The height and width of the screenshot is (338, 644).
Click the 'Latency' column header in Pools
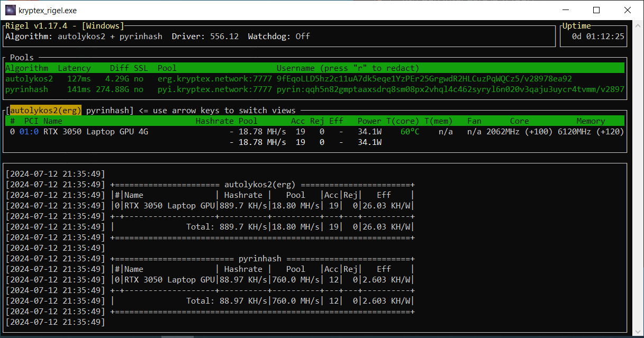point(74,68)
